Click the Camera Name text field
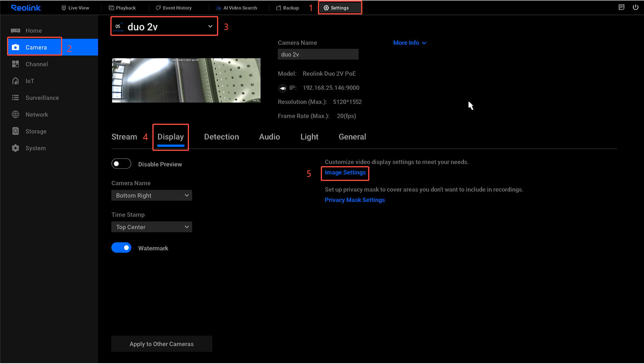The height and width of the screenshot is (364, 644). tap(318, 54)
